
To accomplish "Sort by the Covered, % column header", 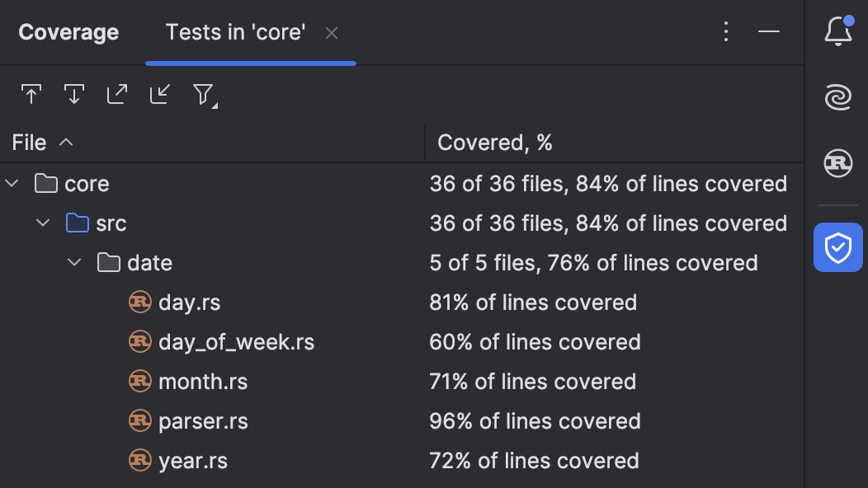I will [495, 142].
